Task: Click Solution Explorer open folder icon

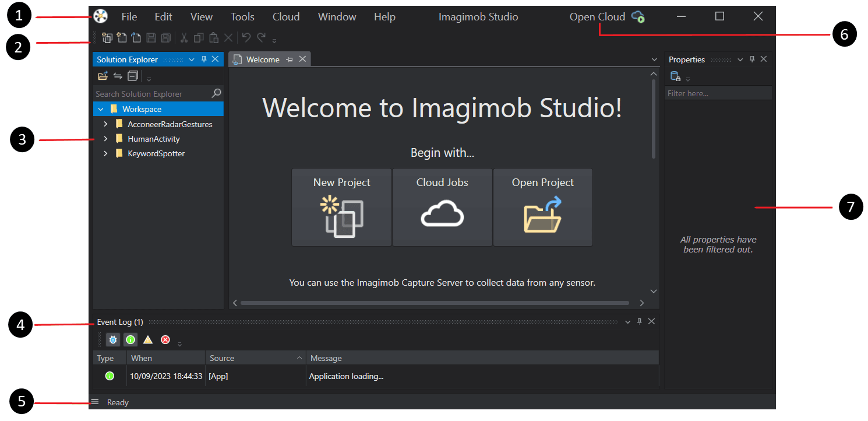Action: click(103, 76)
